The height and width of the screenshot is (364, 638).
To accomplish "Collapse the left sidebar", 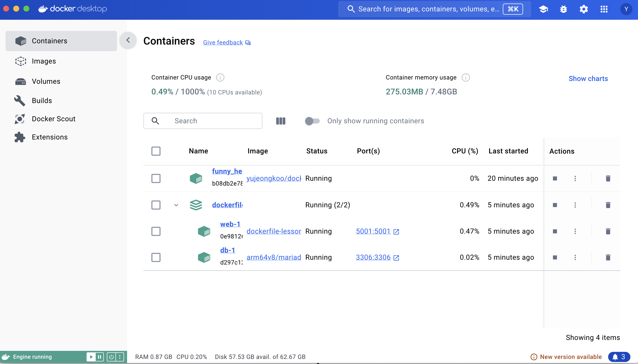I will click(x=128, y=40).
